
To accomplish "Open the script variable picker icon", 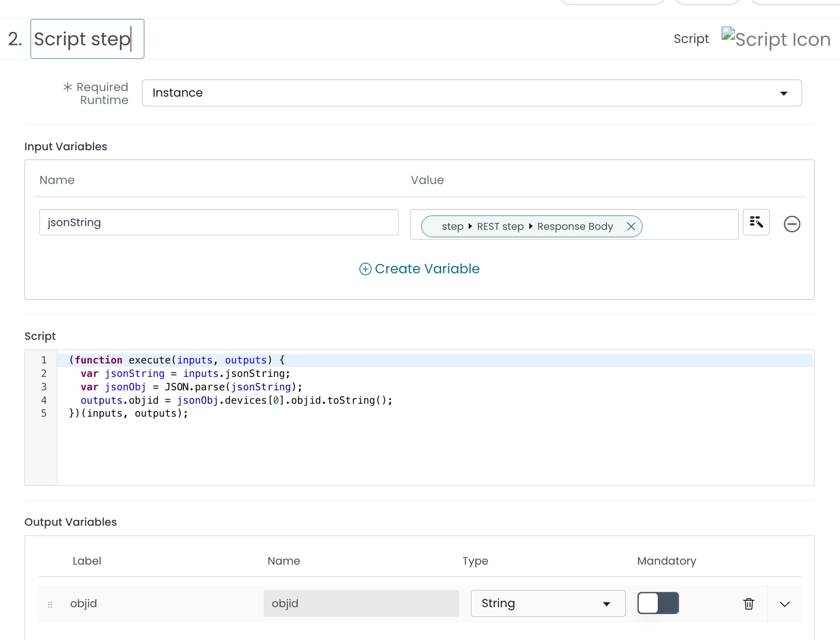I will click(756, 222).
